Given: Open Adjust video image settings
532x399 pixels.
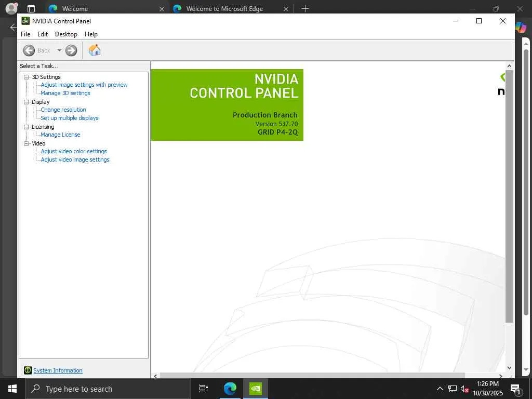Looking at the screenshot, I should point(75,159).
